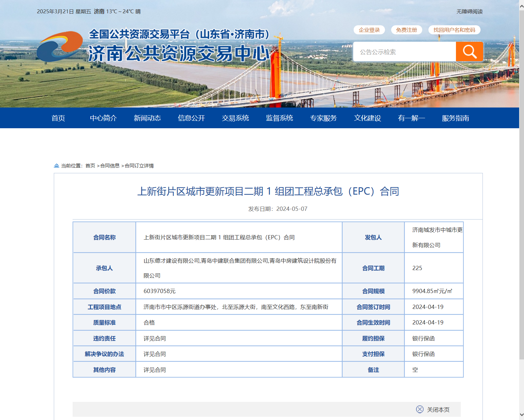Type in the 公告公示检索 search field

tap(404, 52)
